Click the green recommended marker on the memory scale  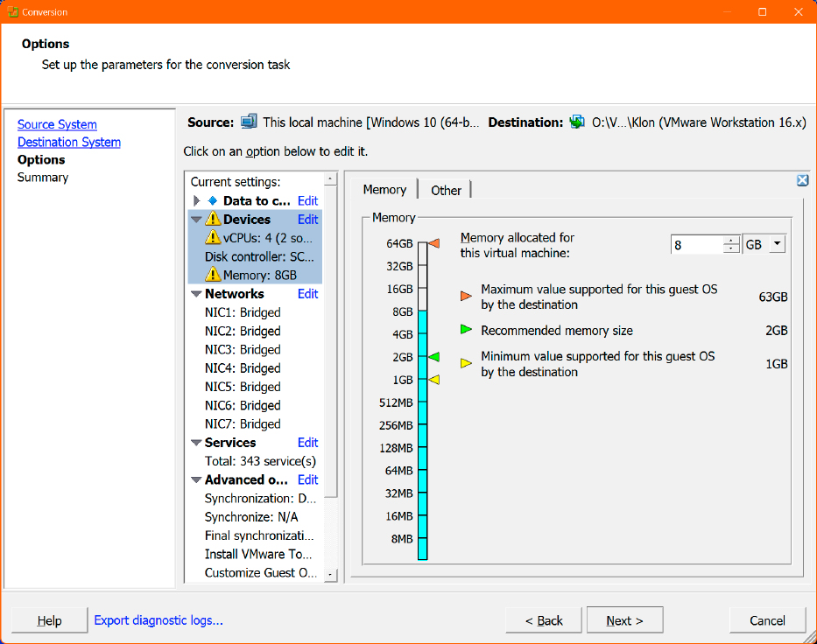tap(433, 357)
